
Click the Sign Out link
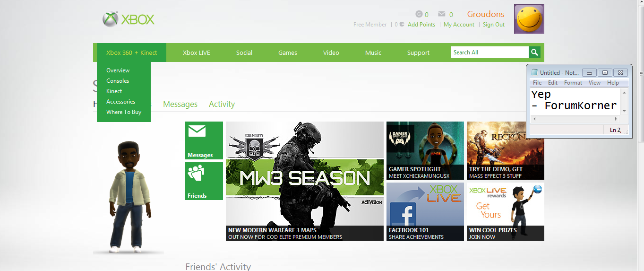click(x=494, y=25)
